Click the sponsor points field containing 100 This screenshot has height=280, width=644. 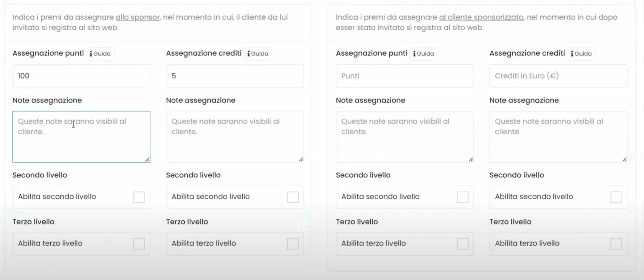tap(81, 76)
